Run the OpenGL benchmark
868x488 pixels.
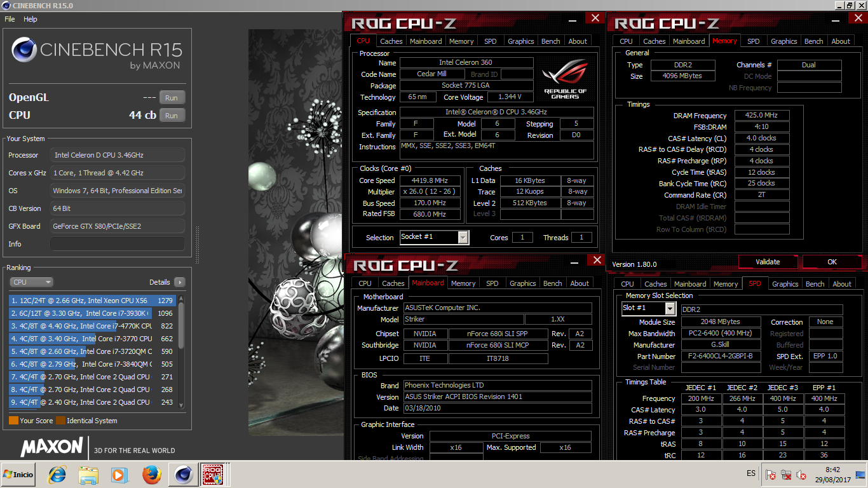pyautogui.click(x=172, y=98)
